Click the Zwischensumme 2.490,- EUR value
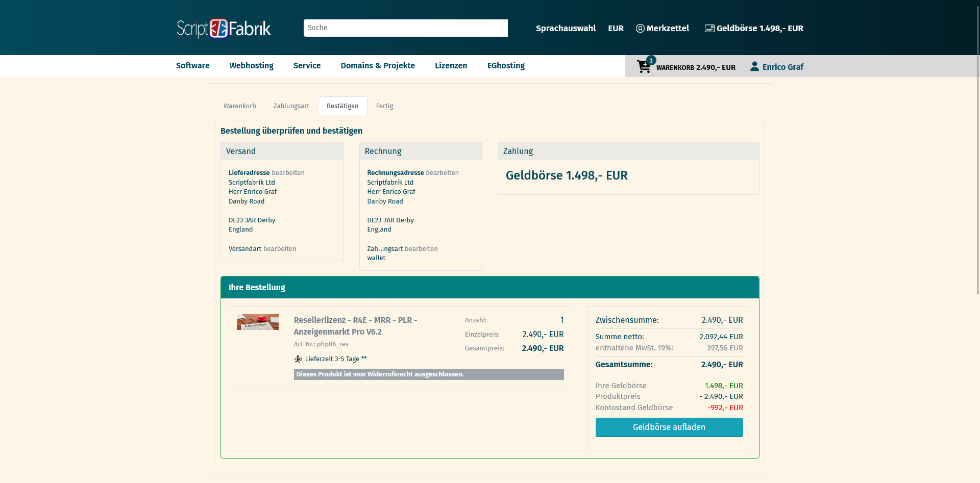980x483 pixels. pyautogui.click(x=722, y=320)
